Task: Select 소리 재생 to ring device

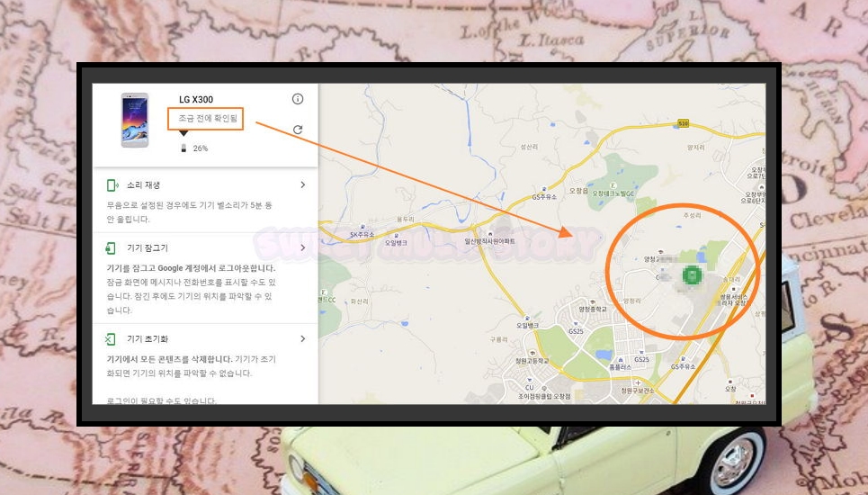Action: pos(143,184)
